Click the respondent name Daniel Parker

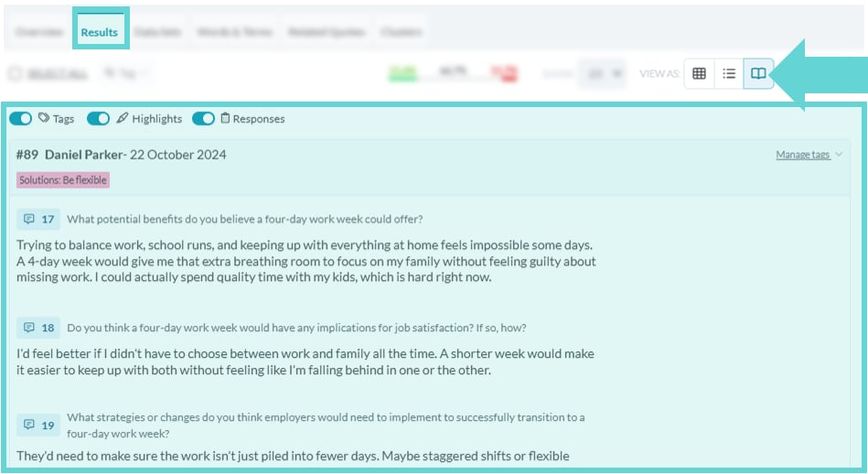[x=83, y=155]
